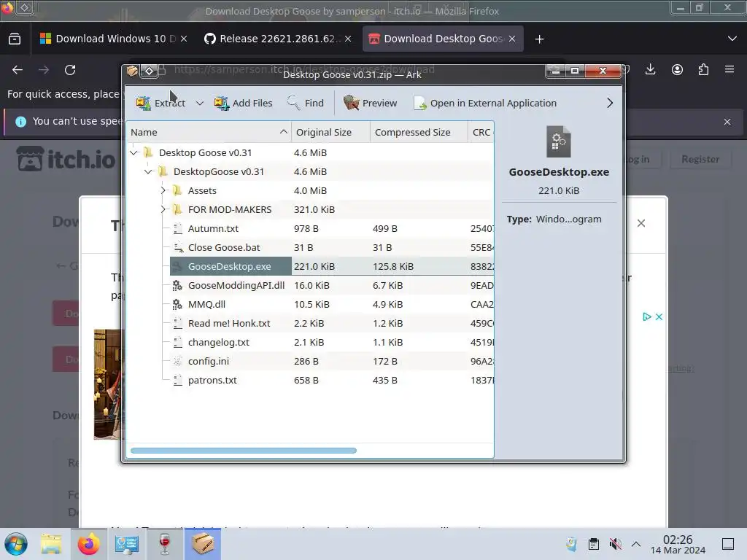The image size is (747, 560).
Task: Open the Start menu
Action: click(16, 544)
